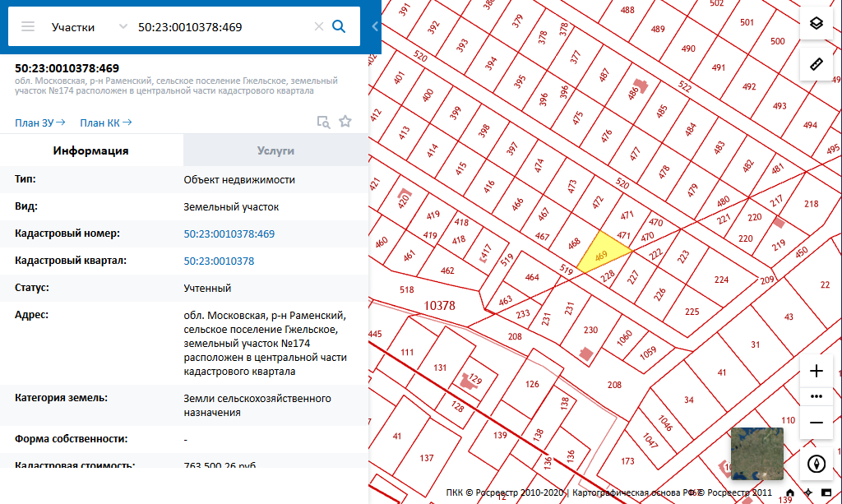Clear the search query with X

(x=319, y=26)
